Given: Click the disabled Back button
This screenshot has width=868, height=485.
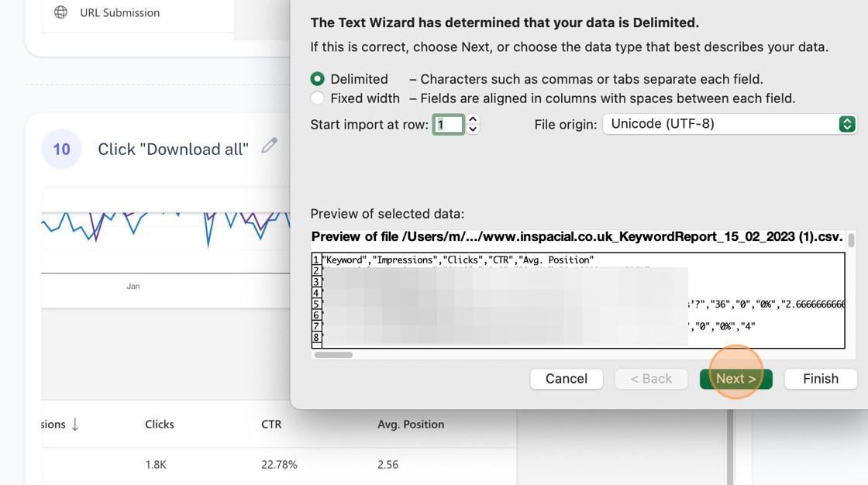Looking at the screenshot, I should 651,379.
